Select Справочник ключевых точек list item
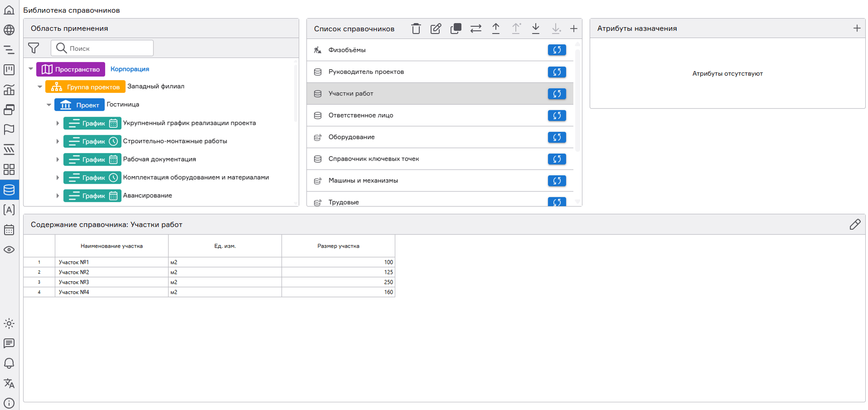The width and height of the screenshot is (868, 410). [x=374, y=159]
